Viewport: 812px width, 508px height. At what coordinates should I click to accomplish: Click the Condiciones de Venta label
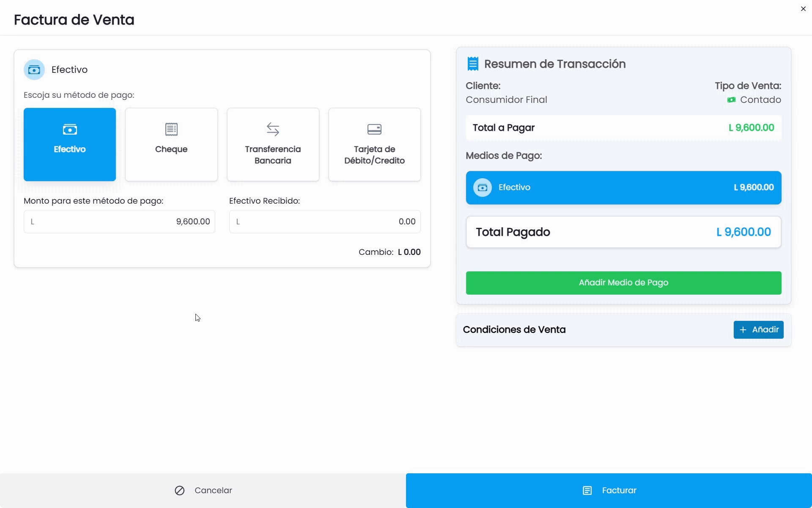[514, 330]
